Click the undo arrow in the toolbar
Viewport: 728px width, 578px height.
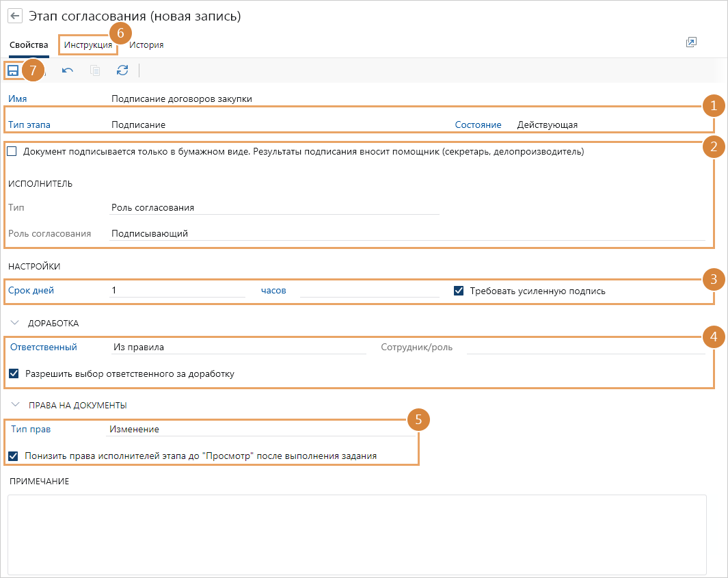[68, 70]
